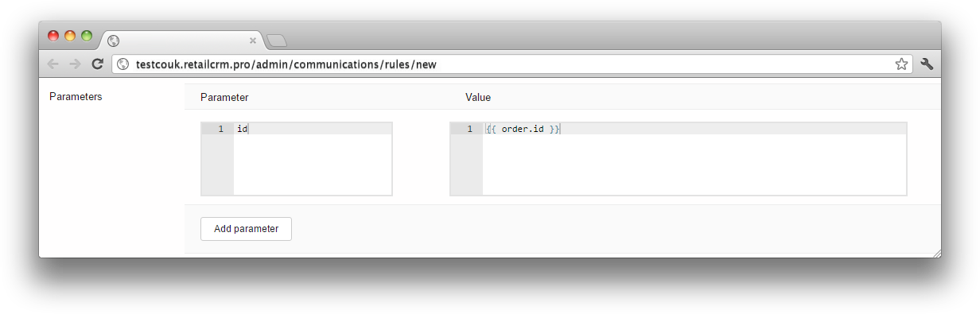
Task: Bookmark page using the star icon
Action: tap(901, 64)
